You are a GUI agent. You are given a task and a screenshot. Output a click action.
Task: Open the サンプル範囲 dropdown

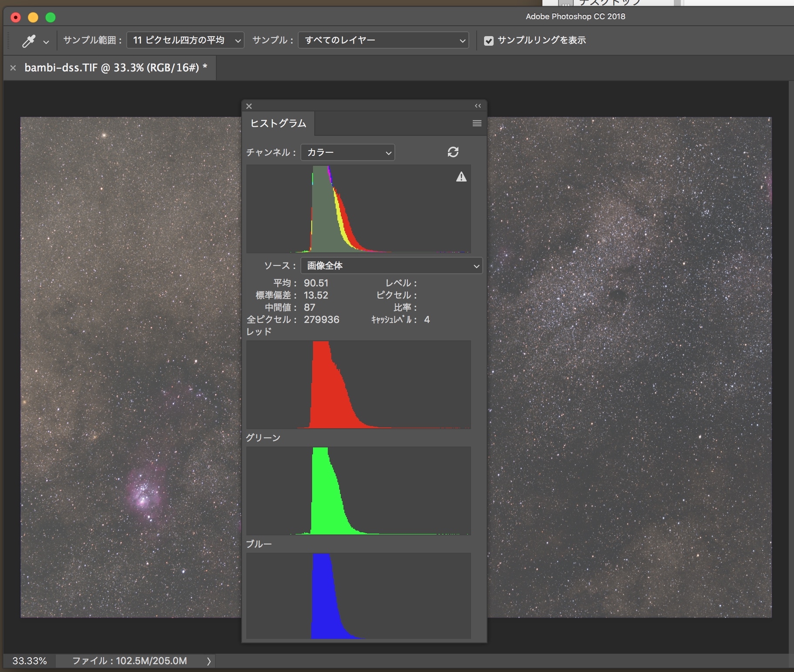[185, 40]
